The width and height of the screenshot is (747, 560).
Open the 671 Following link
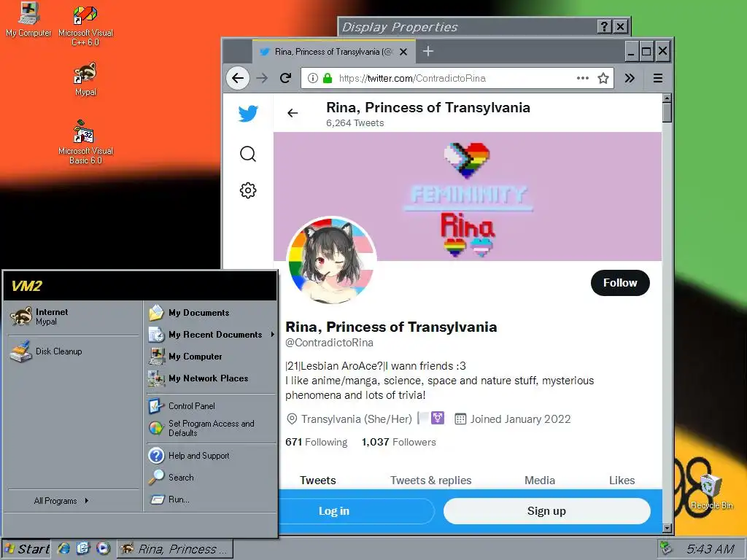317,442
